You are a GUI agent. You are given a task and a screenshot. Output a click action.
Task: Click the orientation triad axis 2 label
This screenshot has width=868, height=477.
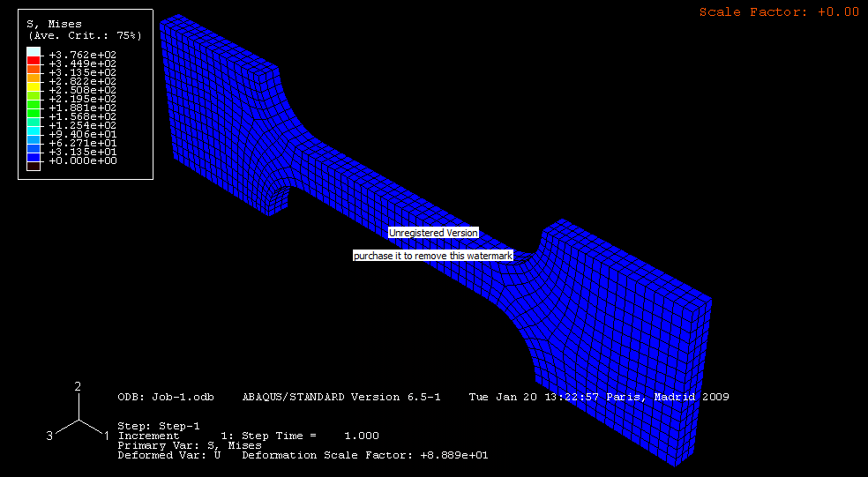tap(78, 387)
